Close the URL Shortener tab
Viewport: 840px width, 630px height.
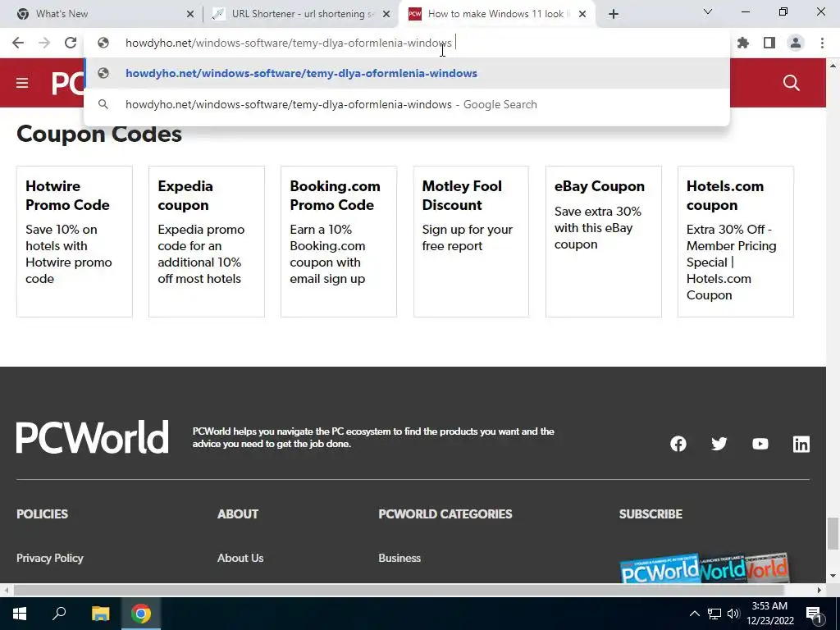click(x=386, y=14)
